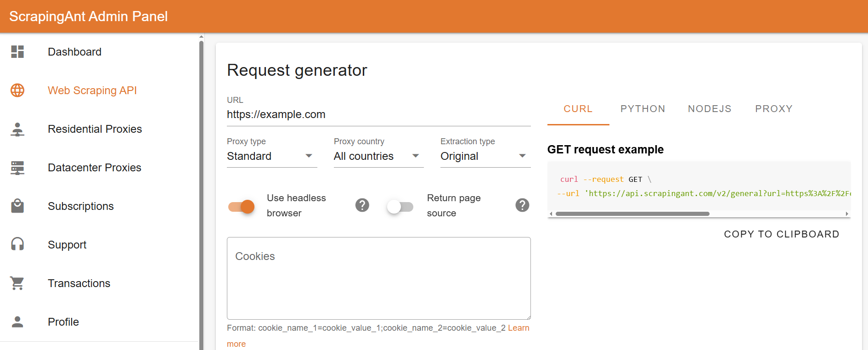Click the Subscriptions bag icon
This screenshot has width=868, height=350.
click(17, 206)
